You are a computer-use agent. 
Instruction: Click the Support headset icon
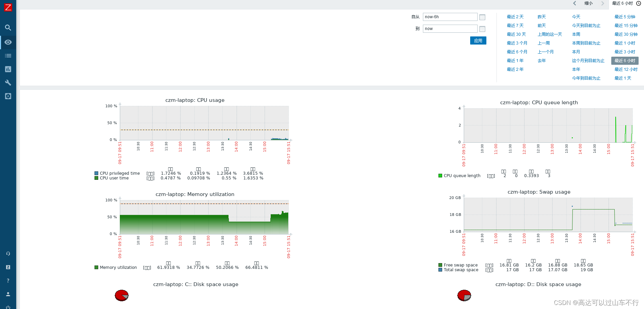click(x=8, y=254)
